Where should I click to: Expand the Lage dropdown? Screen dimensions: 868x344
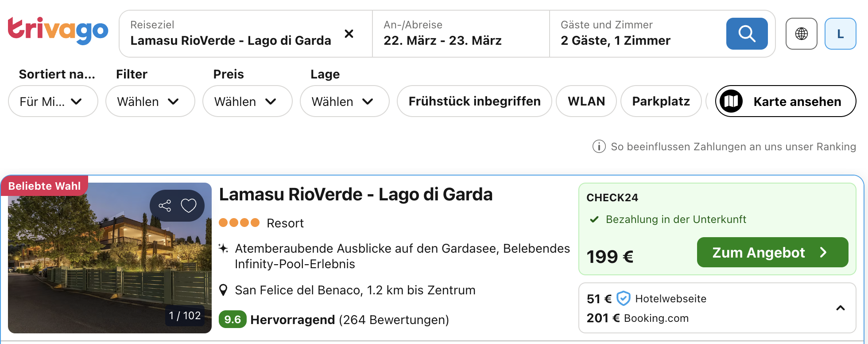tap(345, 102)
